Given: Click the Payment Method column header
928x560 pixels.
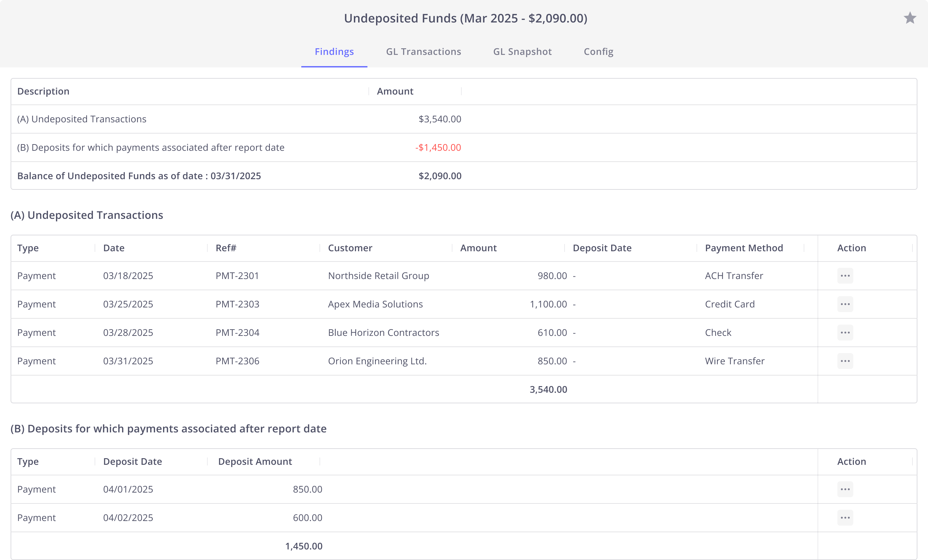Looking at the screenshot, I should (744, 248).
